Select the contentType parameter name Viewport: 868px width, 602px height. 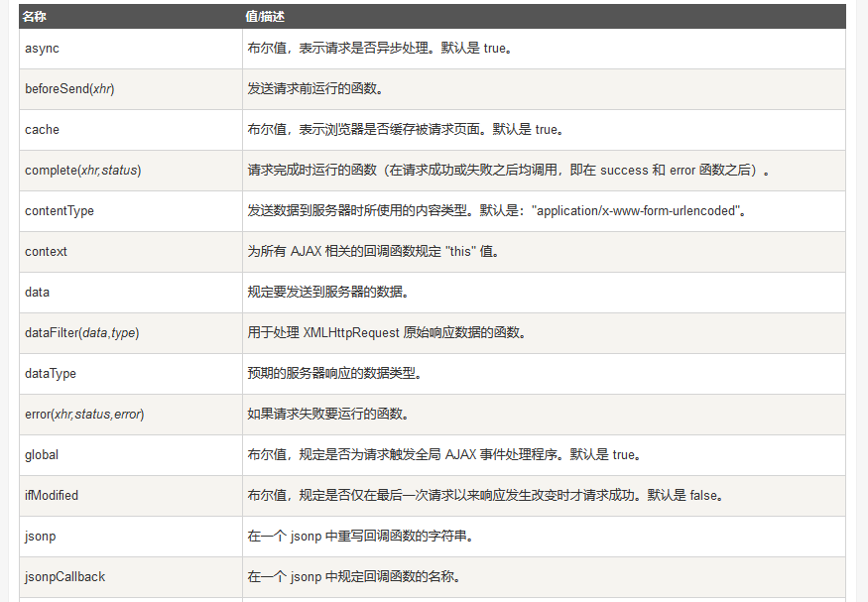point(60,211)
